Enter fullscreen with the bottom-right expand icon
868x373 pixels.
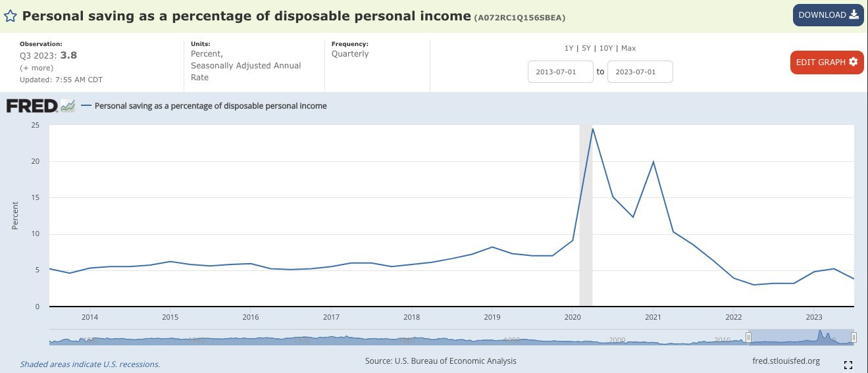[x=848, y=364]
